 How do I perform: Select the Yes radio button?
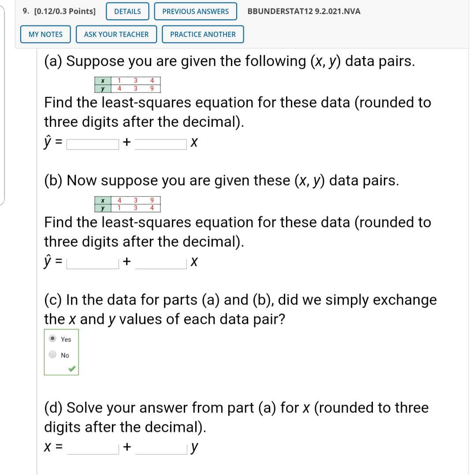[52, 339]
